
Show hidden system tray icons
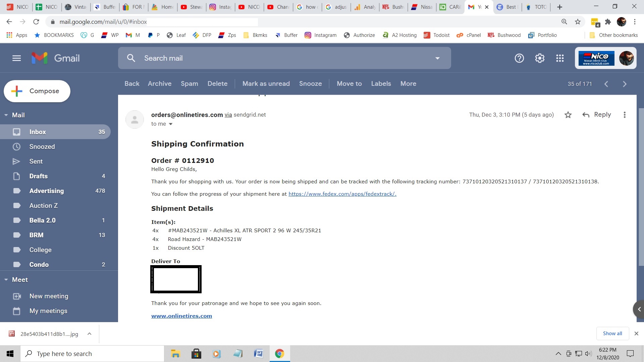point(558,354)
